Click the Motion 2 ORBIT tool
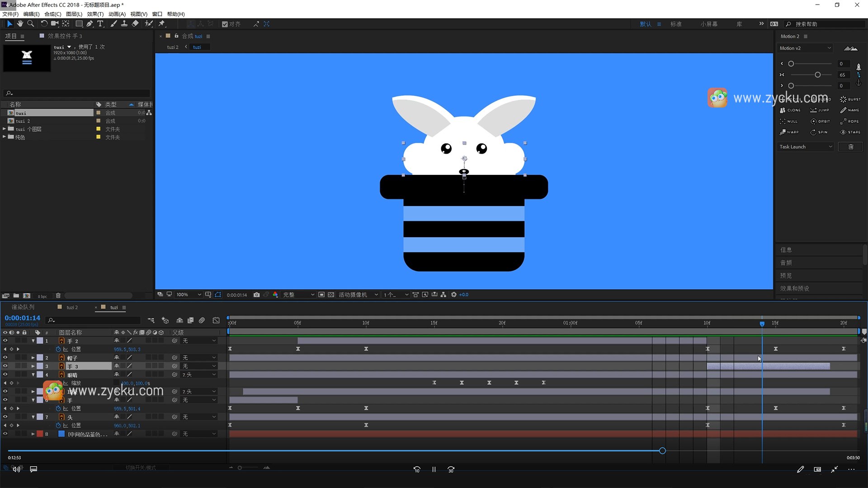 [x=820, y=121]
